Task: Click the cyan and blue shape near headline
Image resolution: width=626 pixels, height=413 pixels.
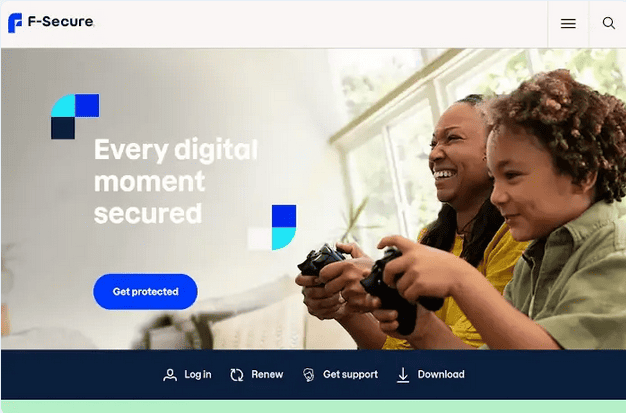Action: pos(284,227)
